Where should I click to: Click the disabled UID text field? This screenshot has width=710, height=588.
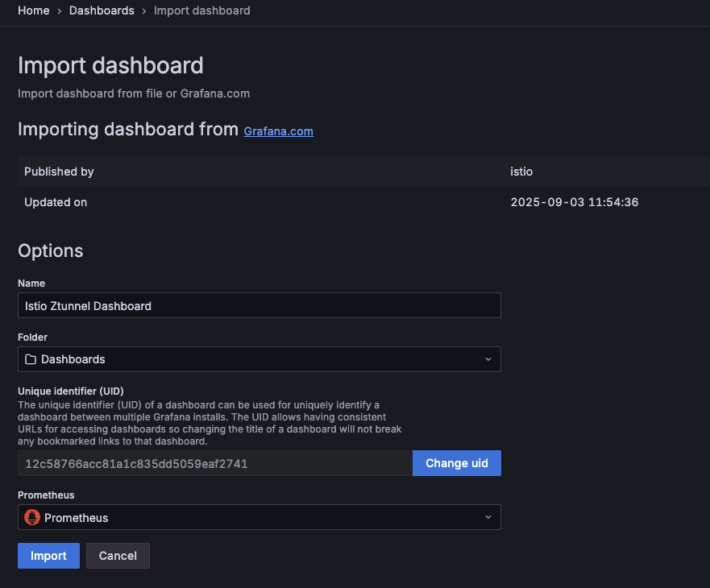tap(215, 463)
